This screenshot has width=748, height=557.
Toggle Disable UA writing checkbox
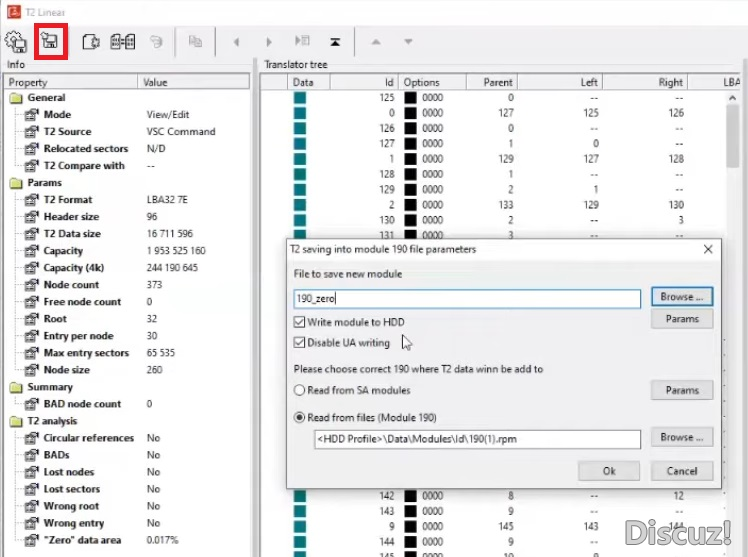[299, 342]
